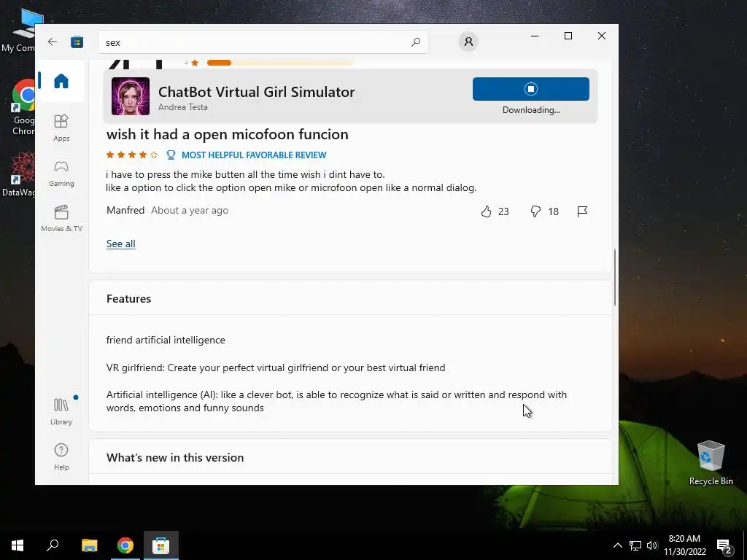Click the review's four-star rating
The image size is (747, 560).
[x=132, y=155]
